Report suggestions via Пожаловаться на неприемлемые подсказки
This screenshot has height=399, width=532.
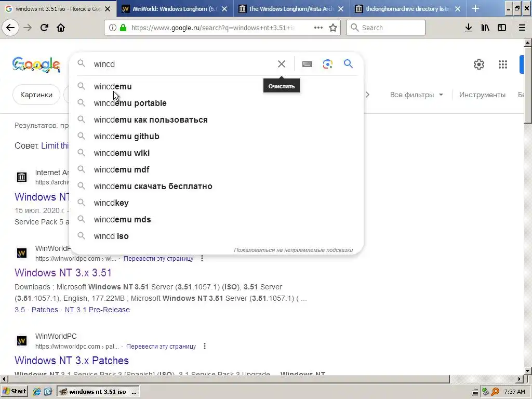point(293,250)
